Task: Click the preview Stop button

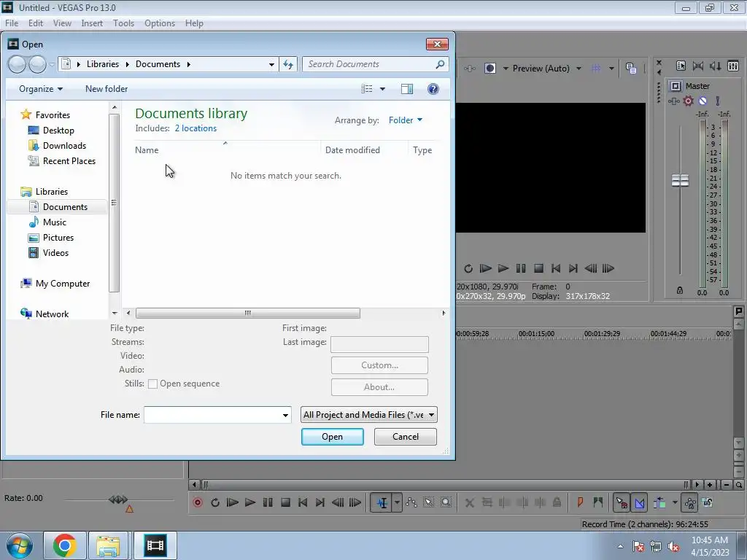Action: [538, 268]
